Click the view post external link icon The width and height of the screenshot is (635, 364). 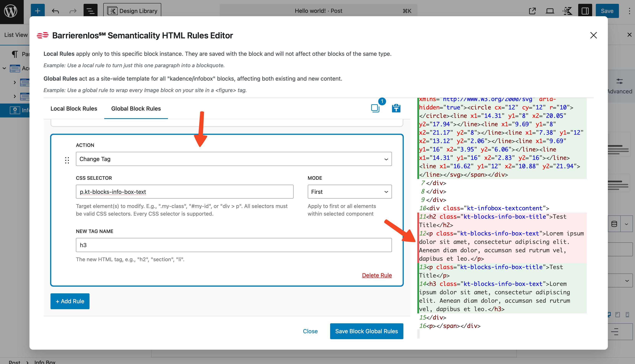point(532,11)
